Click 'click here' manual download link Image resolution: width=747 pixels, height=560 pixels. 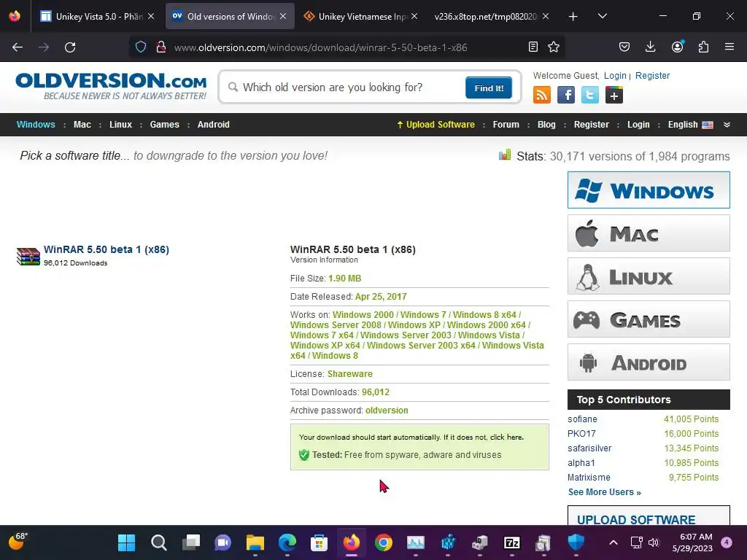pos(507,437)
